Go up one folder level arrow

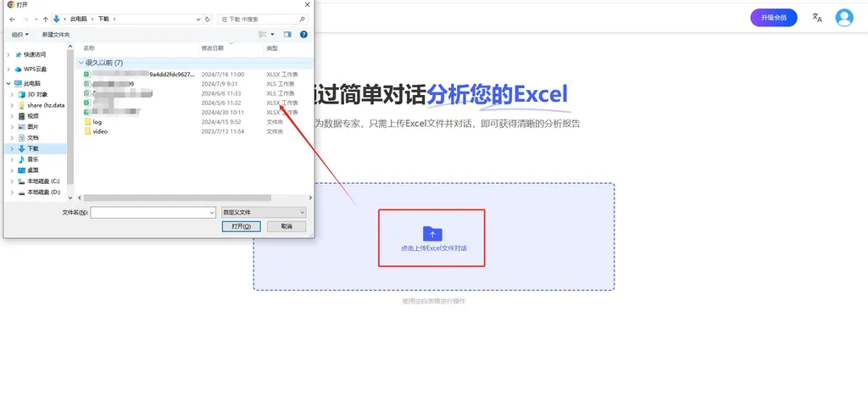click(45, 19)
